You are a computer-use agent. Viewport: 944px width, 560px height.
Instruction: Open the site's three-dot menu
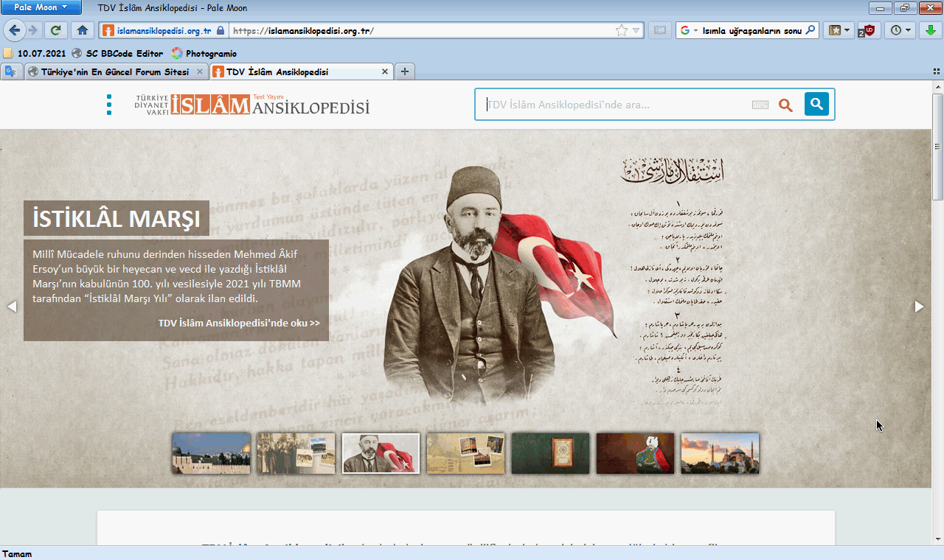point(109,105)
